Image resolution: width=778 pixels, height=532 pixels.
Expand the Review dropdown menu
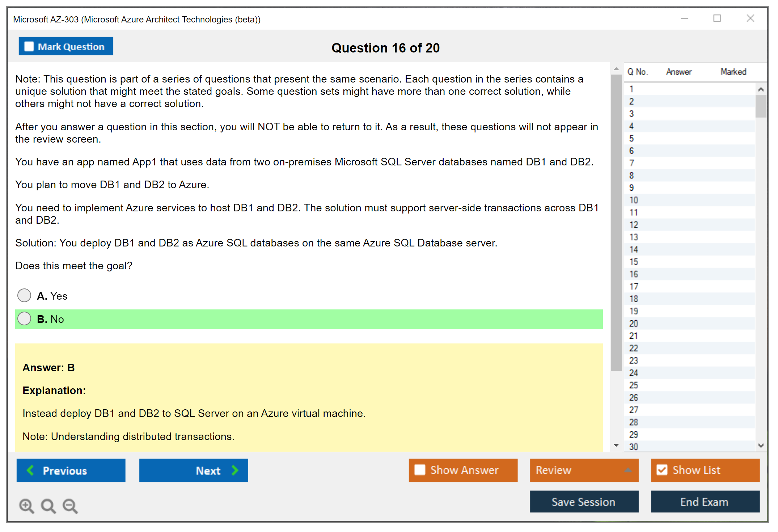pyautogui.click(x=628, y=470)
